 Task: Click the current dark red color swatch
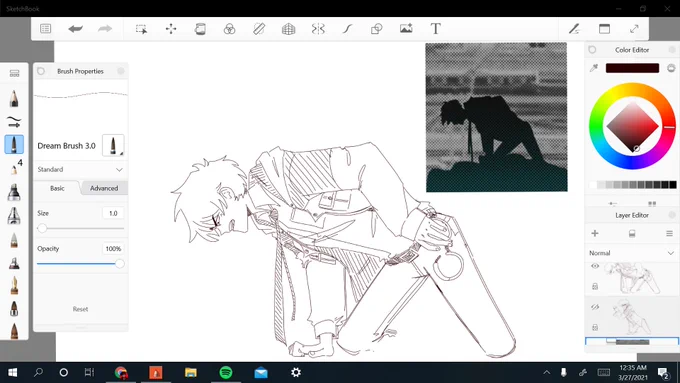point(632,68)
